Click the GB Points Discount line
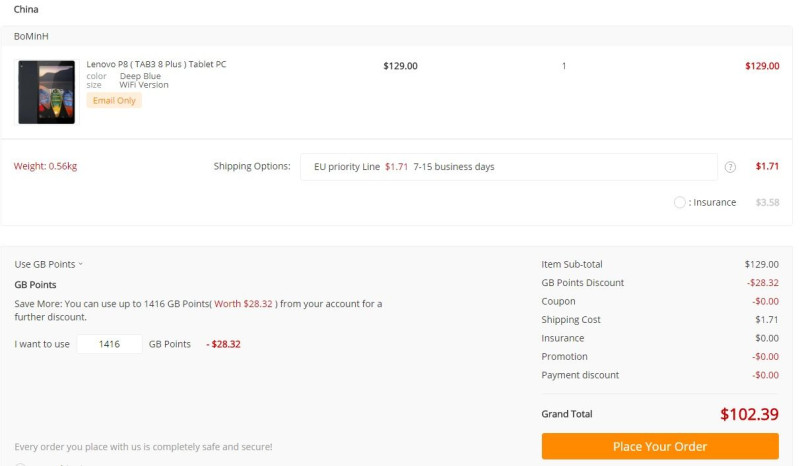This screenshot has height=466, width=800. [660, 283]
